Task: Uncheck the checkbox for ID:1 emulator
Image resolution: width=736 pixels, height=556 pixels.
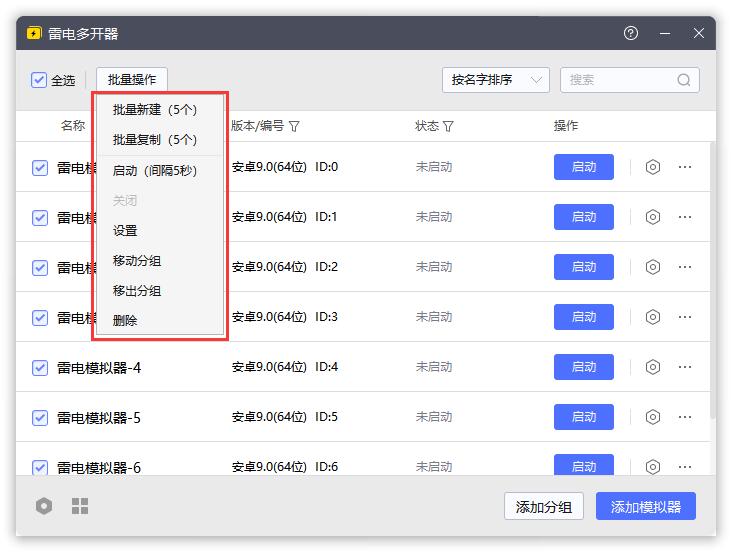Action: click(x=40, y=219)
